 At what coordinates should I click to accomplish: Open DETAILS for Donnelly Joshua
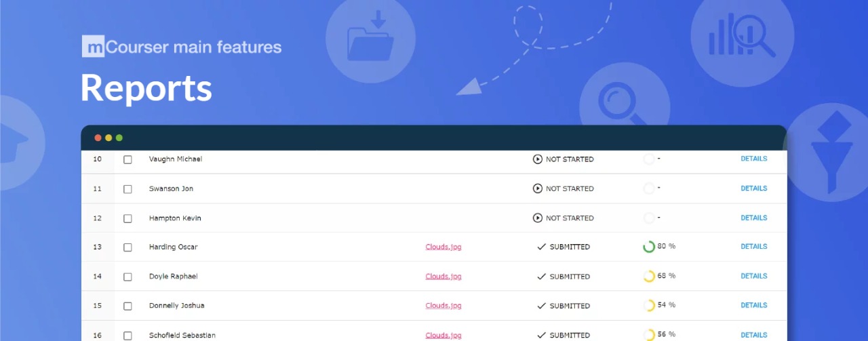754,305
